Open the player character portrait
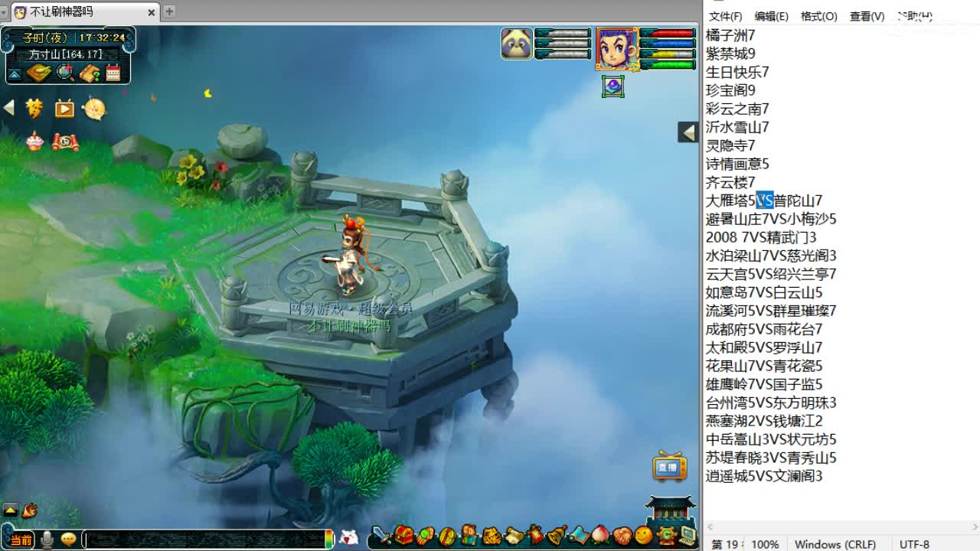The image size is (980, 551). point(616,47)
